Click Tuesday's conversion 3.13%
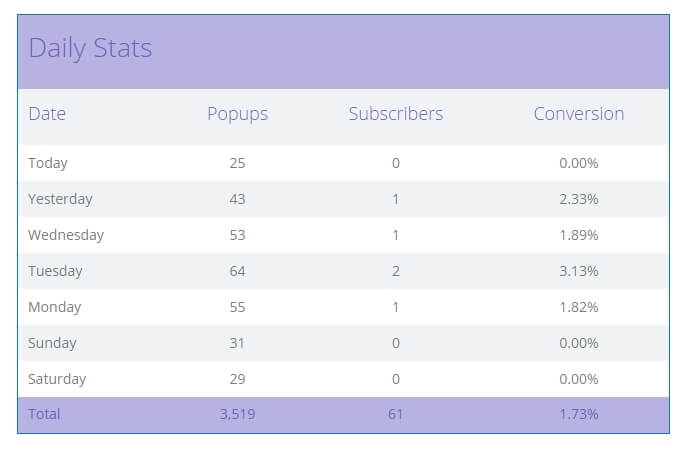 [x=579, y=271]
